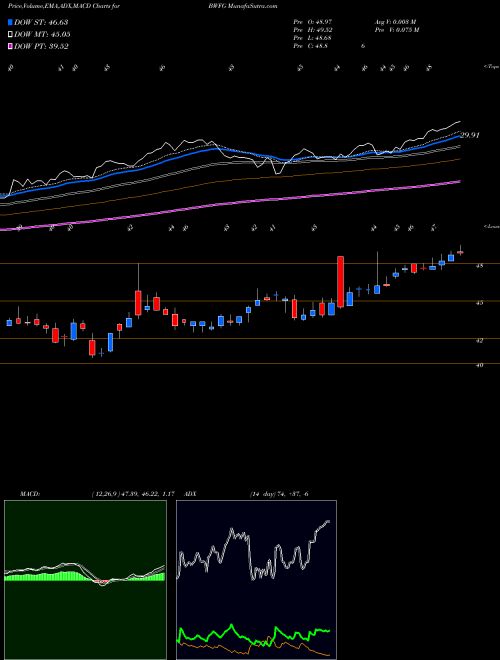Click the EMA value label '29.91'
The image size is (500, 660).
(470, 136)
